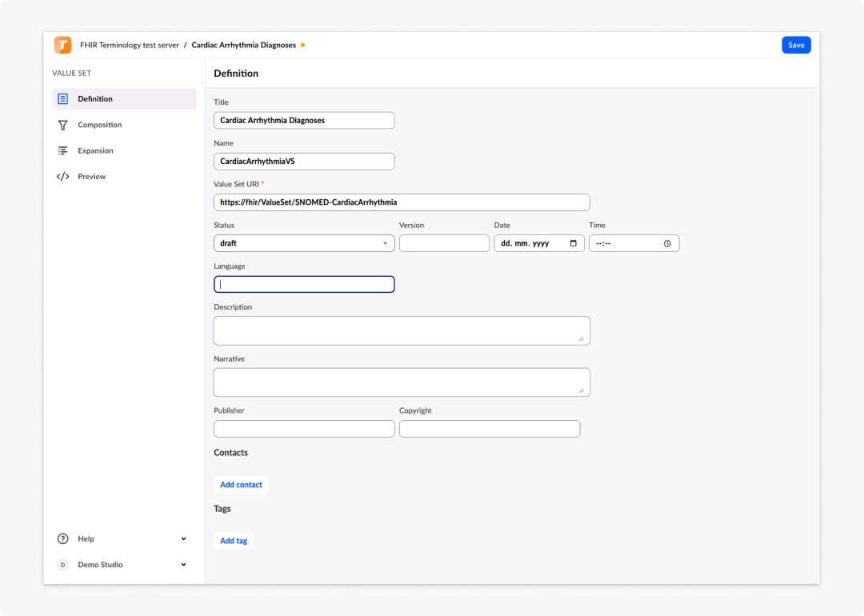Click the Definition sidebar icon

click(x=63, y=99)
